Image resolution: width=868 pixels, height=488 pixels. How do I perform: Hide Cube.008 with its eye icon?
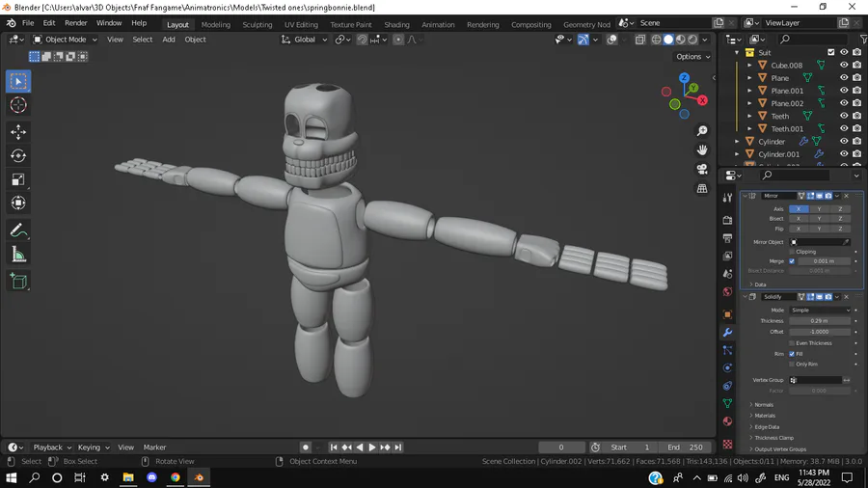[844, 66]
